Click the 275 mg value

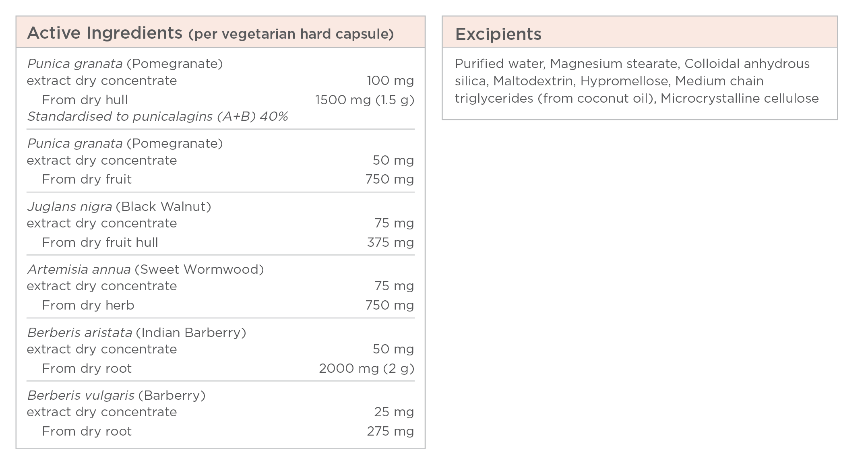(390, 431)
